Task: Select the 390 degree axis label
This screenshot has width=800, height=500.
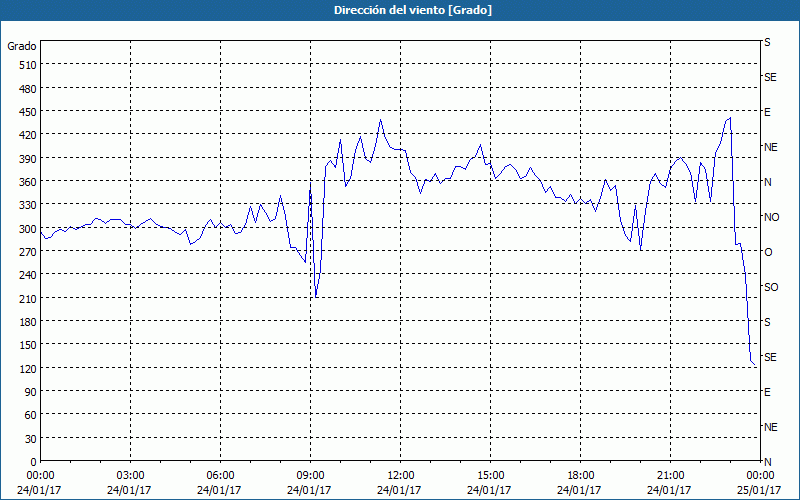Action: click(28, 159)
